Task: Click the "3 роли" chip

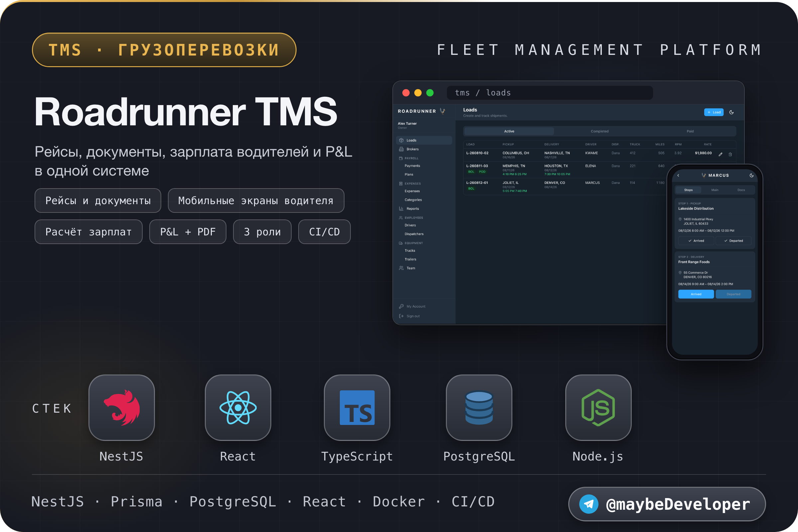Action: 262,232
